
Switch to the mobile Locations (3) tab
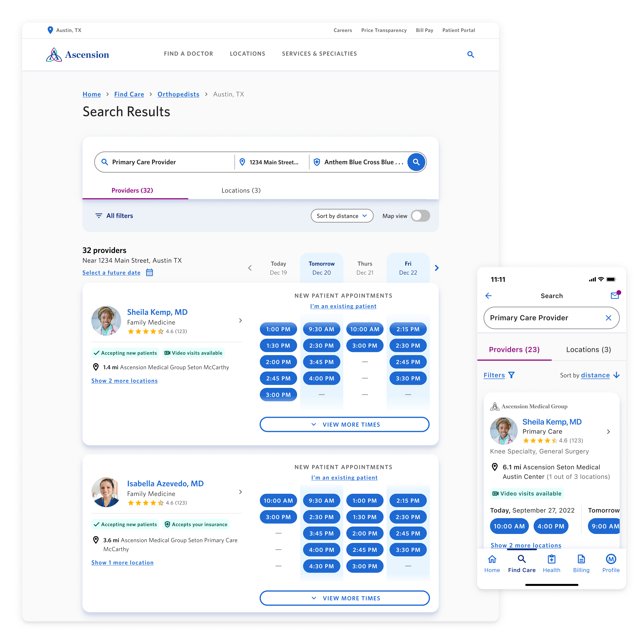coord(589,350)
